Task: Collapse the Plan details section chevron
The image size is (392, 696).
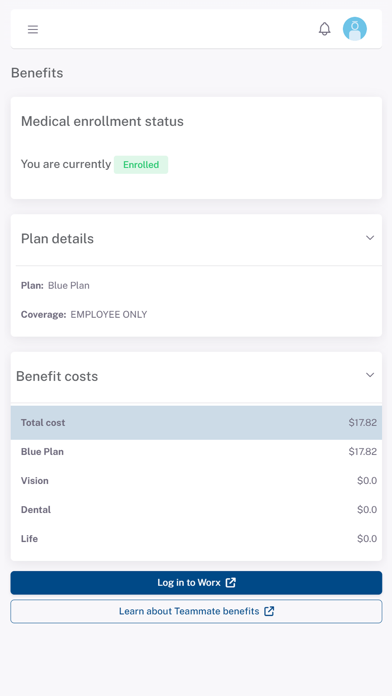Action: pos(370,238)
